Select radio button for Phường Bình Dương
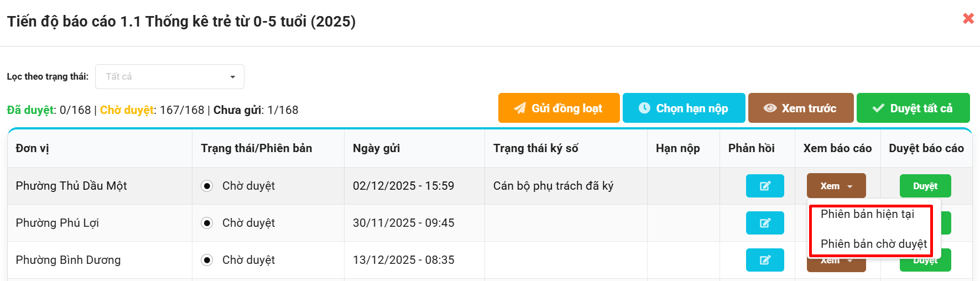The width and height of the screenshot is (980, 281). coord(207,260)
